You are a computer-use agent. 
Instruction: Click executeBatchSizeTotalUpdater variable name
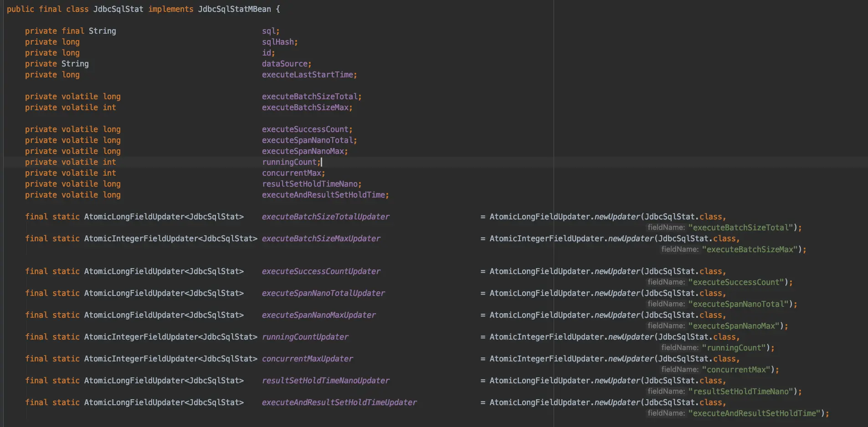[x=326, y=217]
